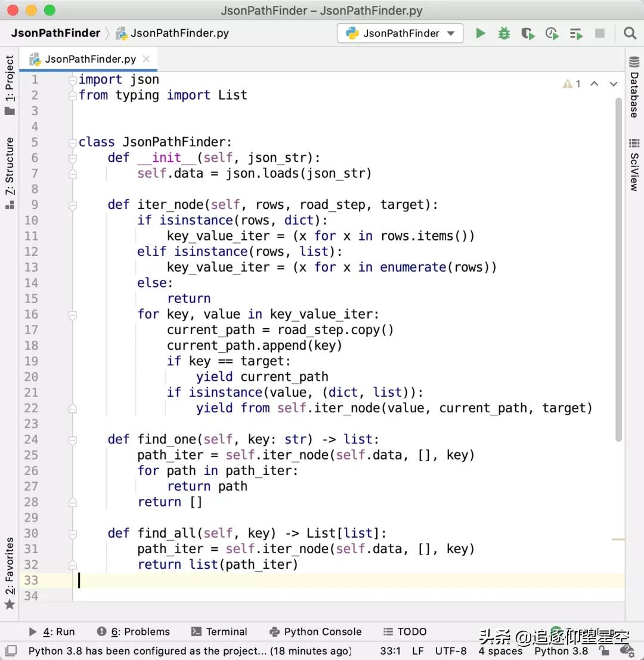Select JsonPathFinder.py breadcrumb in navigation bar
644x660 pixels.
point(173,33)
